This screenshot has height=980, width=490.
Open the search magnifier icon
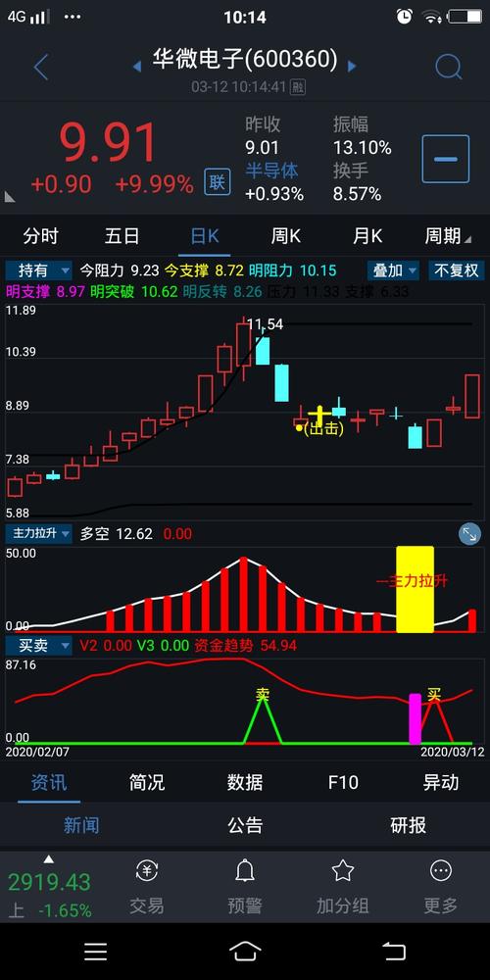point(448,67)
